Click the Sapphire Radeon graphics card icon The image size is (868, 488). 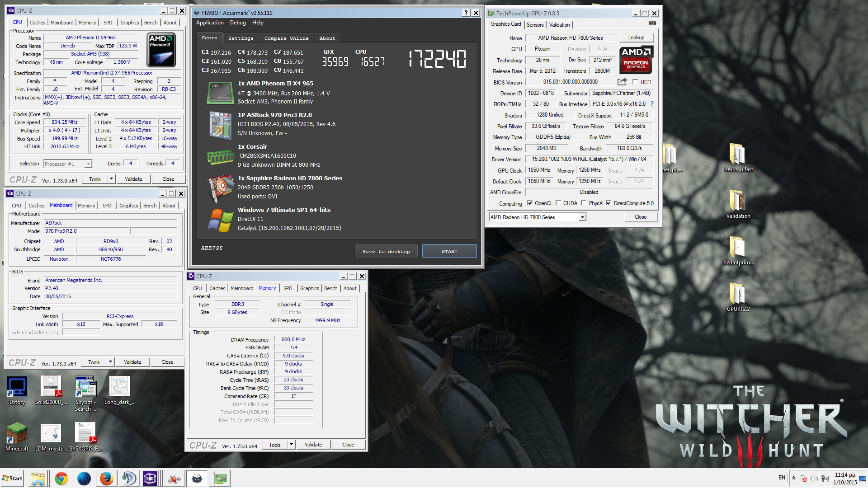[x=220, y=188]
